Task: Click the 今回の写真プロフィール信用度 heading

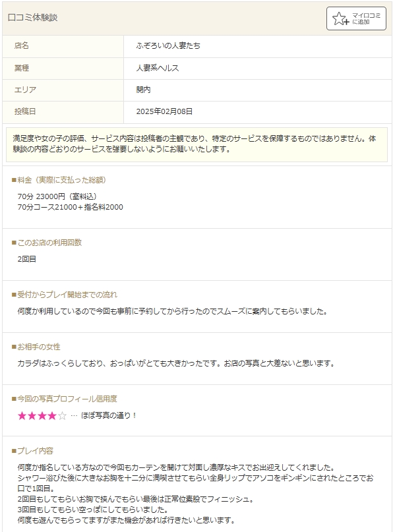Action: (64, 399)
